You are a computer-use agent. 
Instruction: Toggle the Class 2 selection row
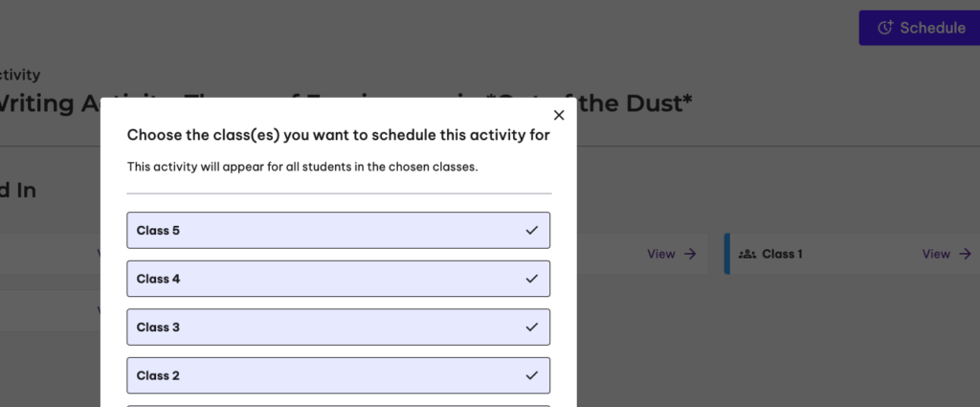coord(338,375)
